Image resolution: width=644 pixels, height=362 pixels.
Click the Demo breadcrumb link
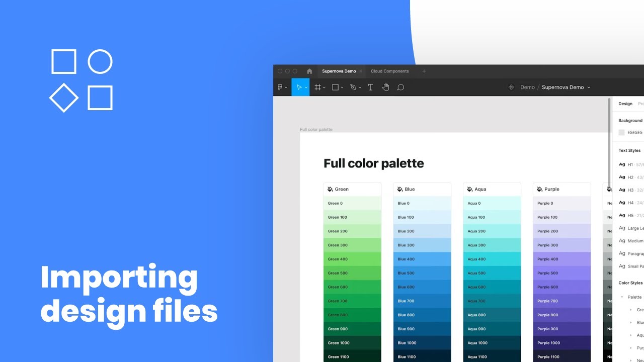[527, 87]
